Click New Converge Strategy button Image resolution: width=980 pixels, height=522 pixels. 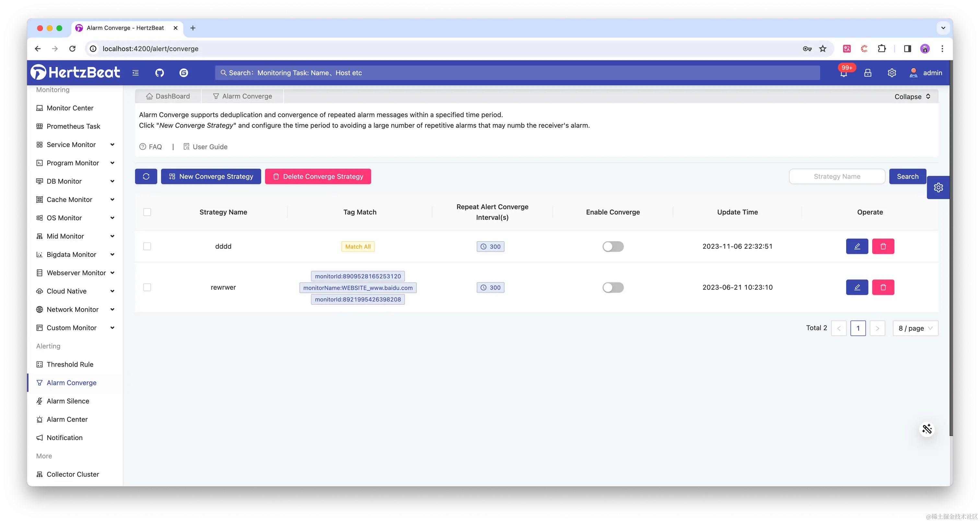211,176
